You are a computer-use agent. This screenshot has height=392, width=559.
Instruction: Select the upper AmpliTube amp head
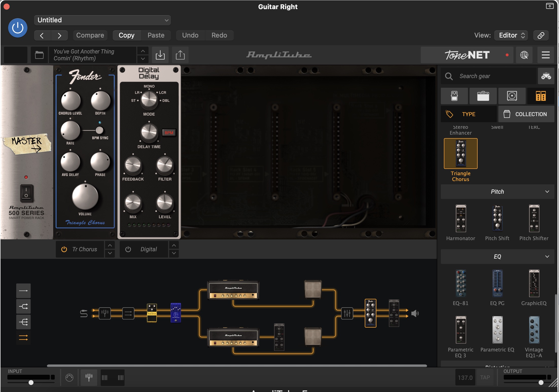click(x=233, y=290)
